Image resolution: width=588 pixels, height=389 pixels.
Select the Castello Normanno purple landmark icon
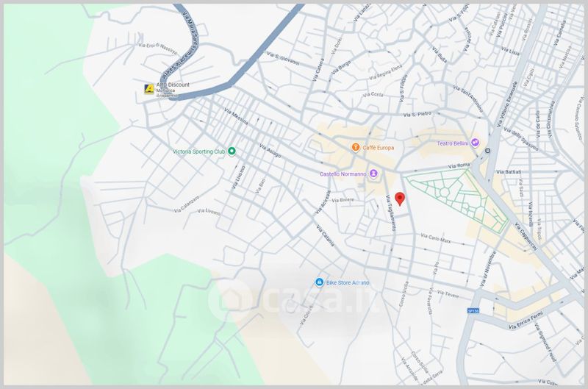373,174
